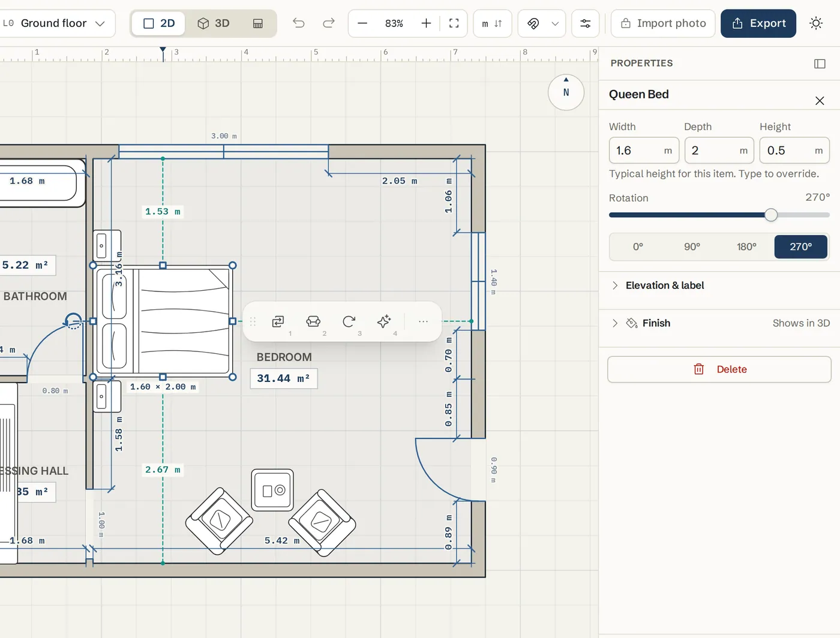Open the view settings sliders icon

pyautogui.click(x=585, y=23)
